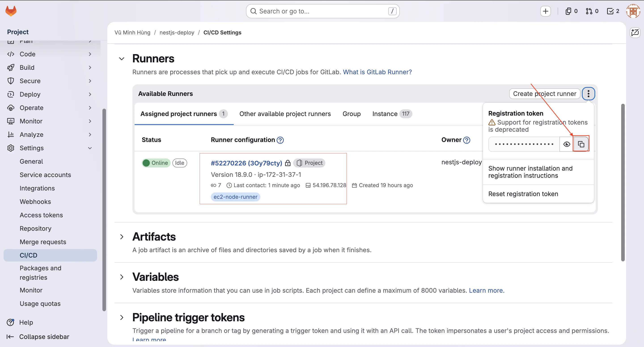Open runner #52270226 (3Oy79cty) link

click(x=246, y=163)
